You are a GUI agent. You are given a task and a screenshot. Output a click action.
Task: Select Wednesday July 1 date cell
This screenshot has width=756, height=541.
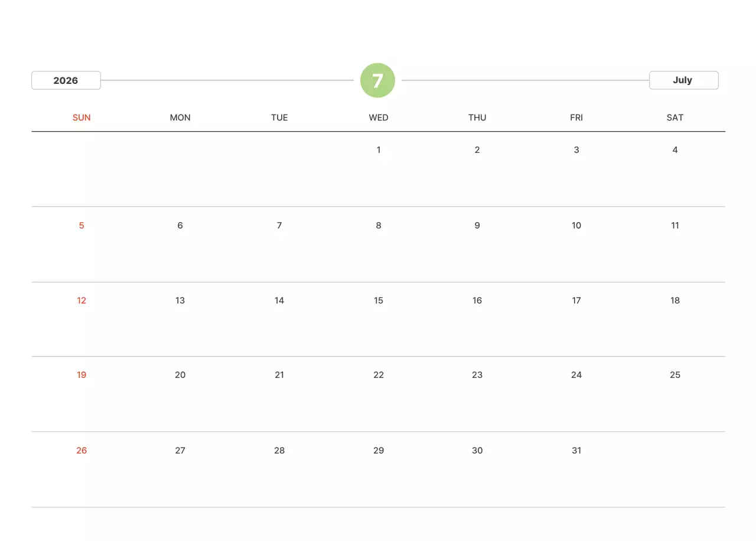tap(379, 150)
